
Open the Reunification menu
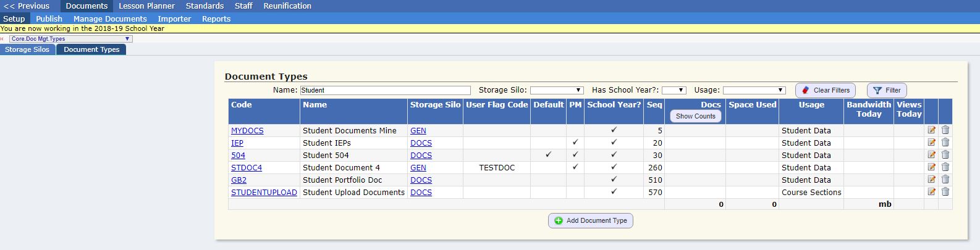287,6
